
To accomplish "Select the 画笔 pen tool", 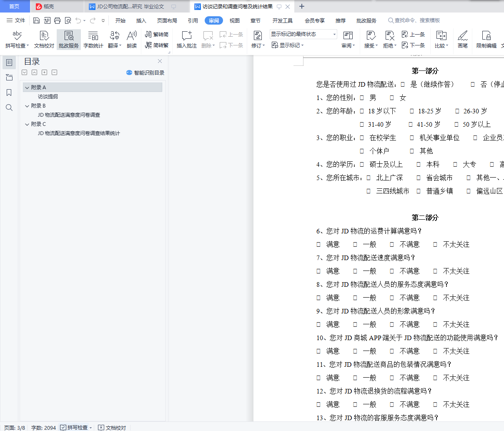I will coord(463,40).
